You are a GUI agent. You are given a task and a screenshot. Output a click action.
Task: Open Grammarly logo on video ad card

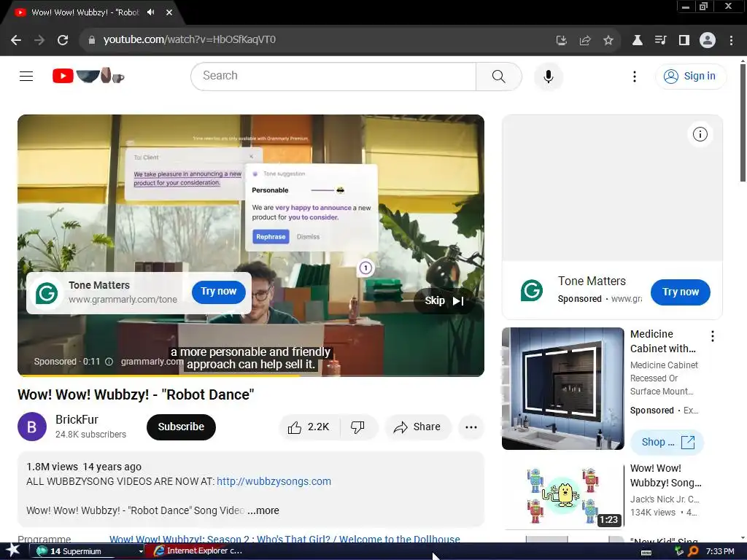[47, 293]
